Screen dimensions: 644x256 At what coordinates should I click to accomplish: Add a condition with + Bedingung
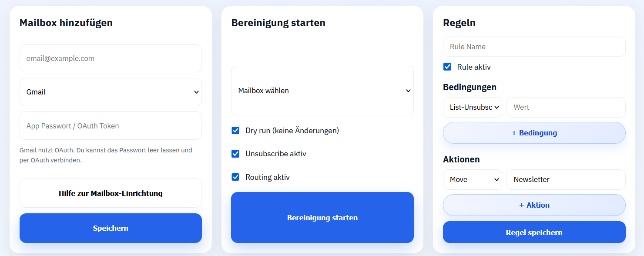pyautogui.click(x=534, y=133)
